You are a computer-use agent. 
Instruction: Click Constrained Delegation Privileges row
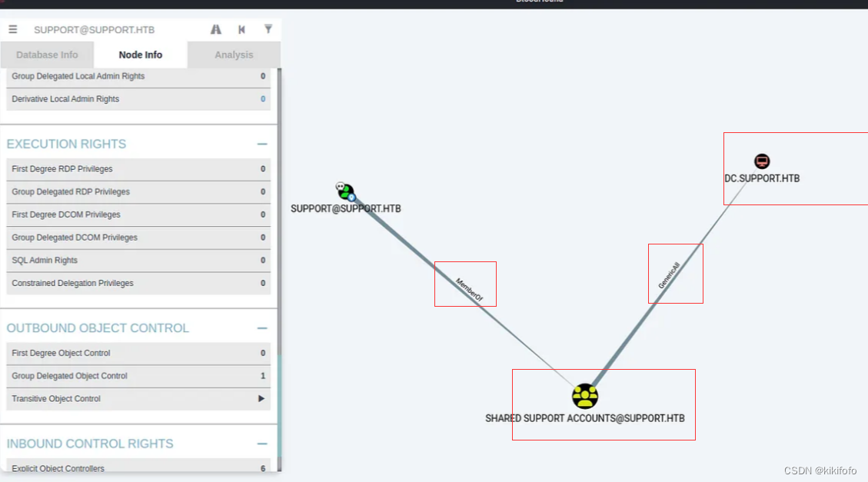click(x=138, y=283)
